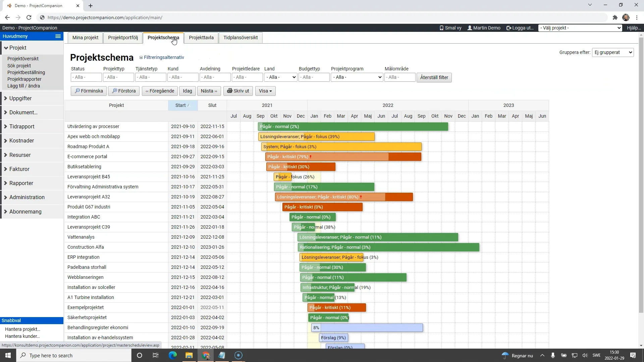Click the Hantera projekt shortcut

(22, 329)
